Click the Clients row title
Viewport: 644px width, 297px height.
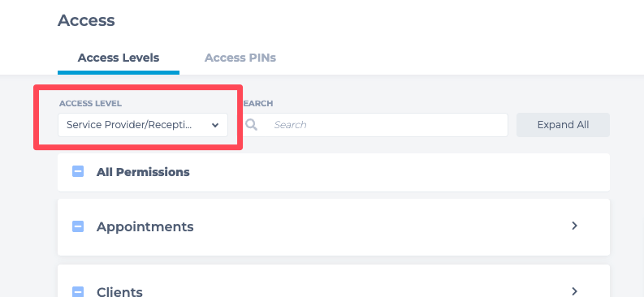click(x=119, y=292)
